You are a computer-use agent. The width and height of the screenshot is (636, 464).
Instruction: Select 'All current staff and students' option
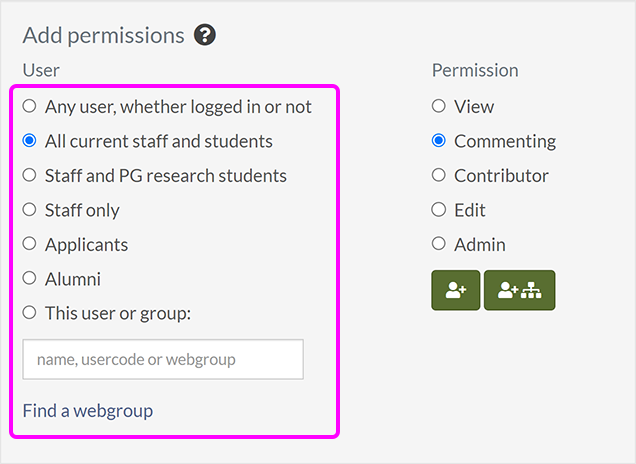click(x=30, y=141)
